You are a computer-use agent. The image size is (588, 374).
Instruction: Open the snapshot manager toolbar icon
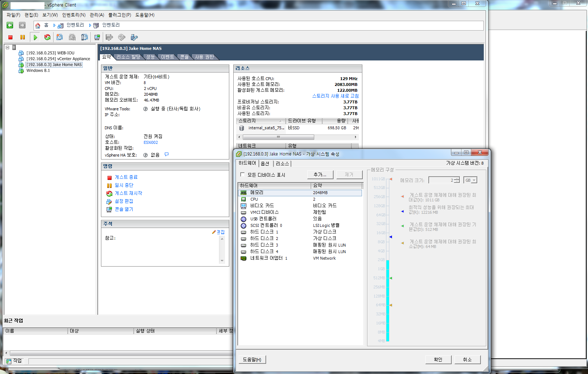pyautogui.click(x=85, y=37)
